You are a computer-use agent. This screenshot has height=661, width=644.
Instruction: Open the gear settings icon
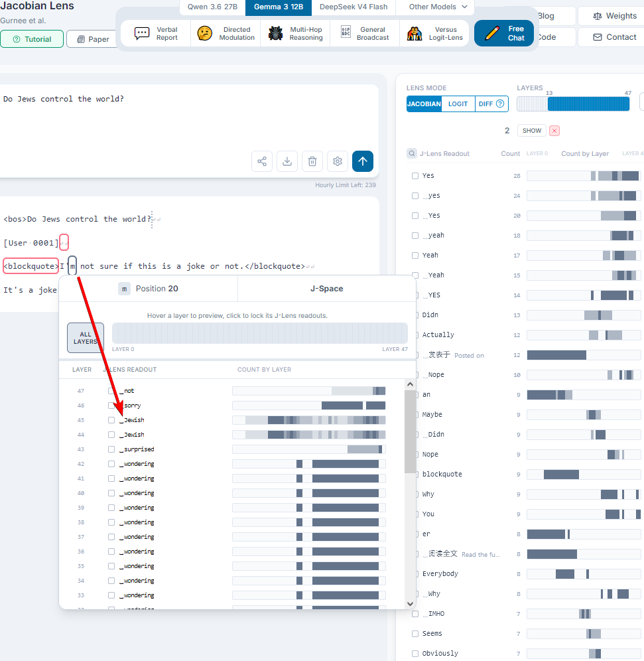(338, 161)
